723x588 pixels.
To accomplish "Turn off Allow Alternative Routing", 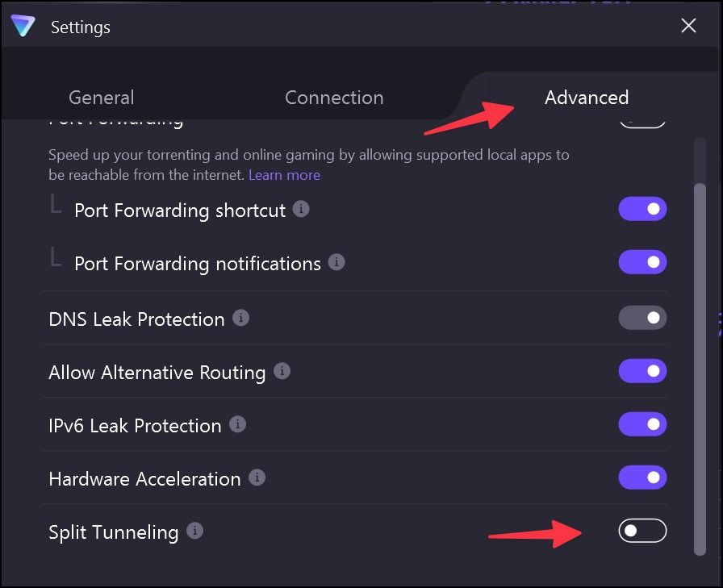I will 642,371.
